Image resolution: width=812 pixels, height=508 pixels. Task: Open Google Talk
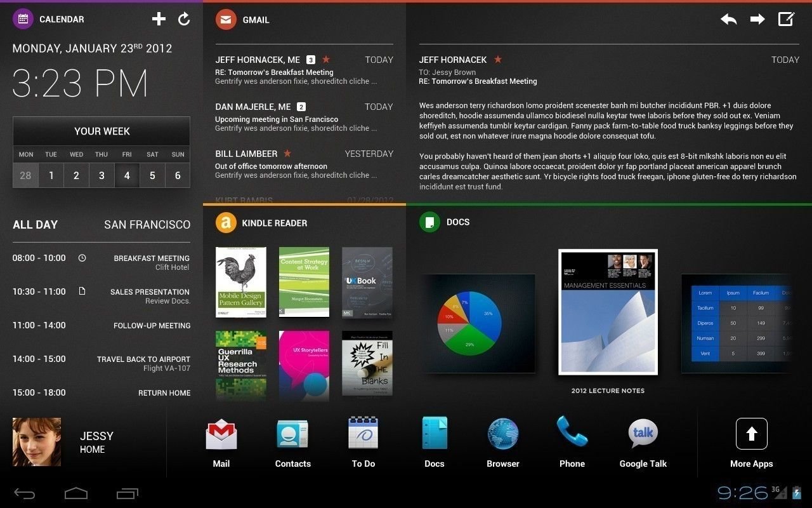pyautogui.click(x=643, y=443)
